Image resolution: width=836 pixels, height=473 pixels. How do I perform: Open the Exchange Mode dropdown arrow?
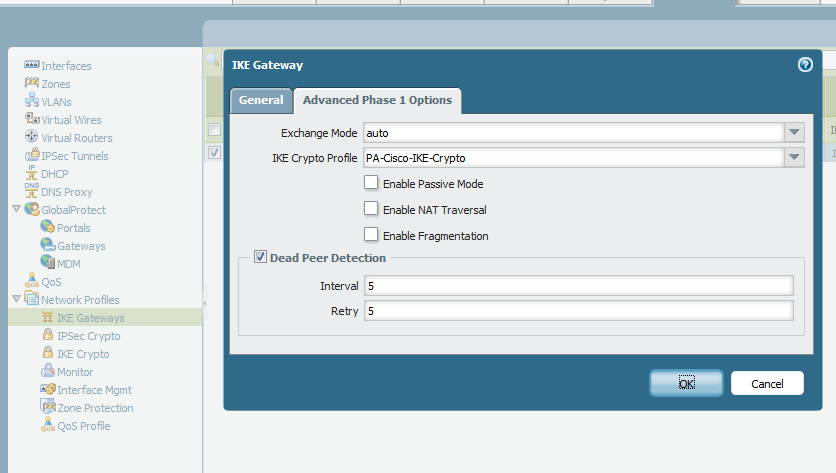[x=794, y=132]
